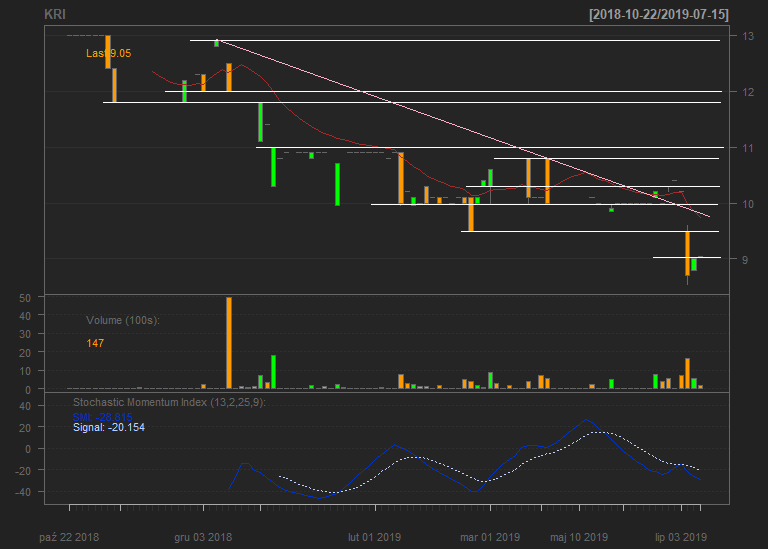
Task: Click the price axis label 10
Action: point(748,204)
